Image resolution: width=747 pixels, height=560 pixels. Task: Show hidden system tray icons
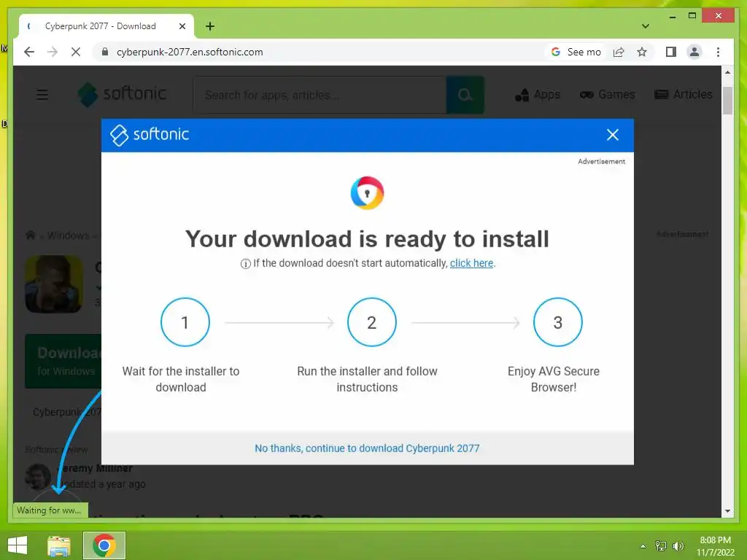pos(643,546)
